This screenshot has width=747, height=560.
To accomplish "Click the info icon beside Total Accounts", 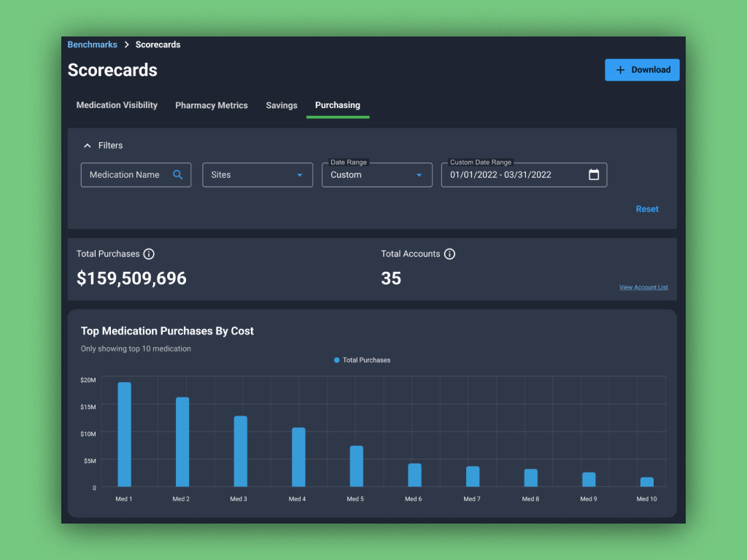I will click(449, 254).
